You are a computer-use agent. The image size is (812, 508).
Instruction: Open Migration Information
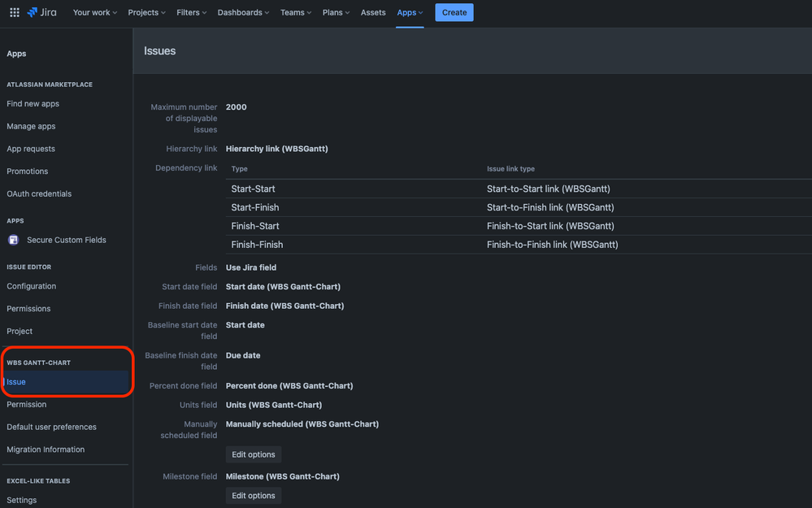pos(46,449)
